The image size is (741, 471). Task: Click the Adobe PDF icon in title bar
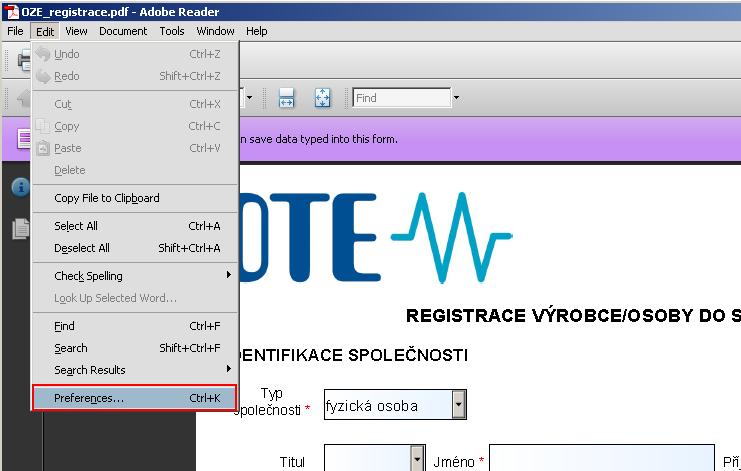pyautogui.click(x=10, y=11)
